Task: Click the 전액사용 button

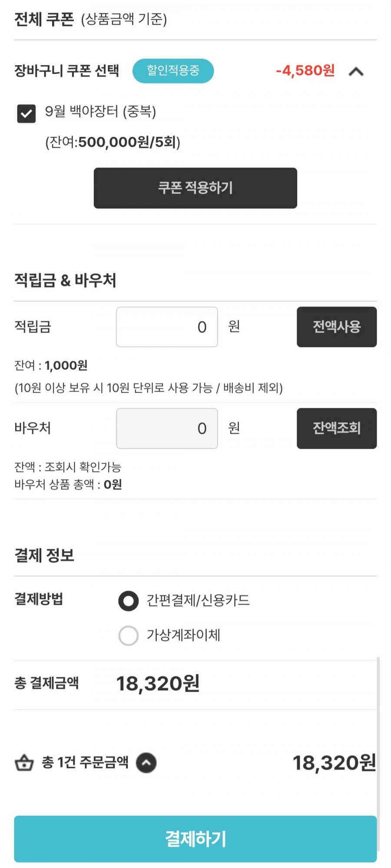Action: tap(337, 327)
